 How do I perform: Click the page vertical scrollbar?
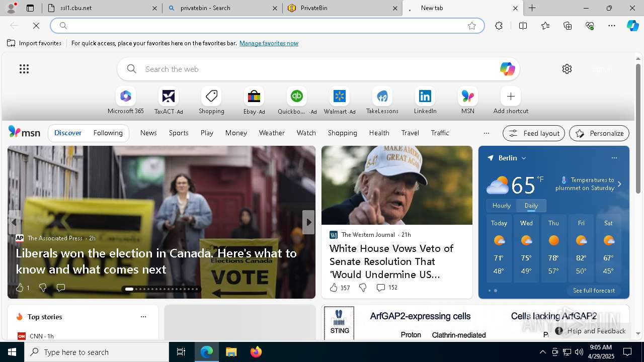coord(638,128)
